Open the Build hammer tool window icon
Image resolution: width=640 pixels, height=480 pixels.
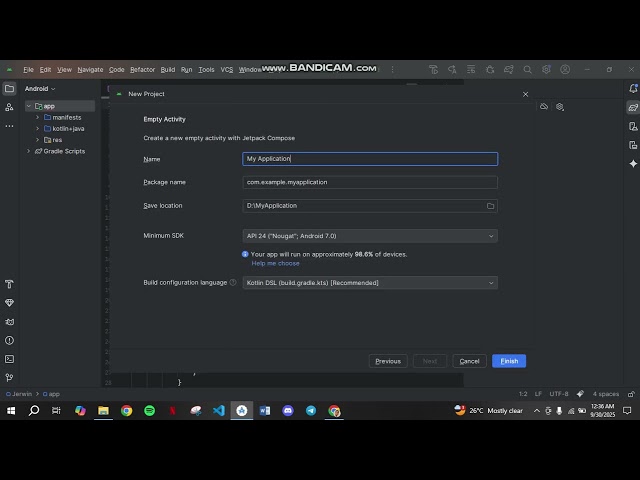click(x=9, y=284)
